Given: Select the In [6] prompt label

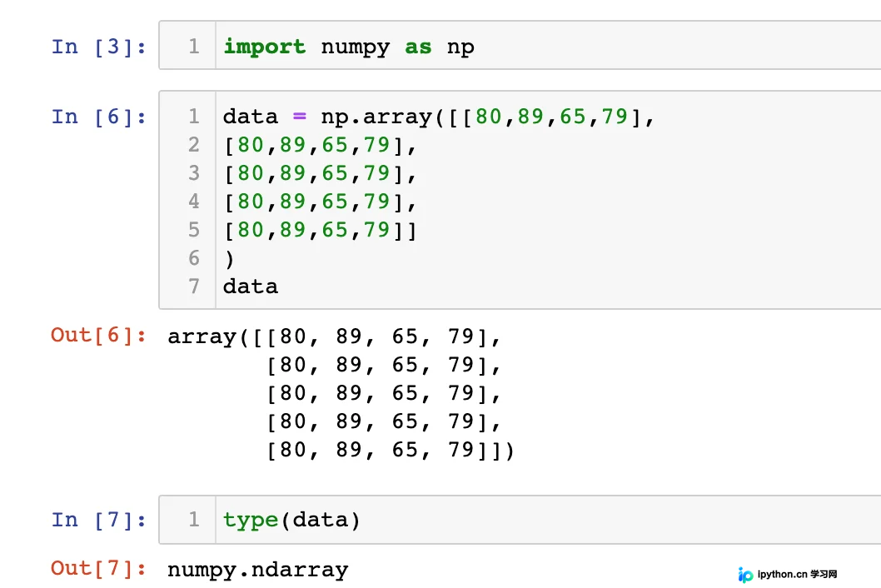Looking at the screenshot, I should click(99, 117).
